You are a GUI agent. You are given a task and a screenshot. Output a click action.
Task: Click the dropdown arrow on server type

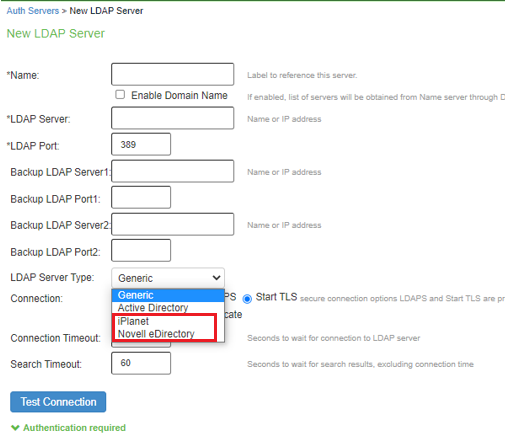[x=216, y=278]
